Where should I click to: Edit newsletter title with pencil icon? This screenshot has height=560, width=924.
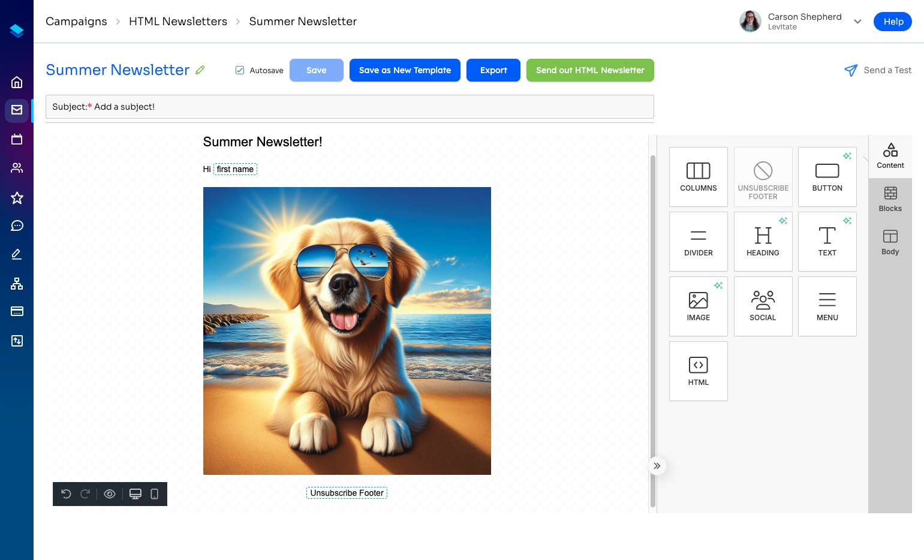(200, 70)
